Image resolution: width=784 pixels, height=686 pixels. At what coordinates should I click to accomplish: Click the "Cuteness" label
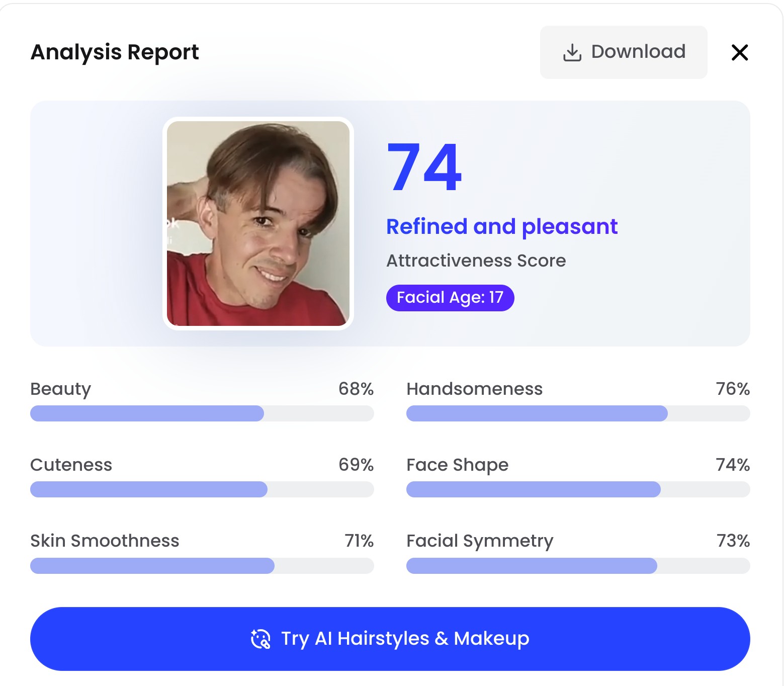pyautogui.click(x=71, y=465)
